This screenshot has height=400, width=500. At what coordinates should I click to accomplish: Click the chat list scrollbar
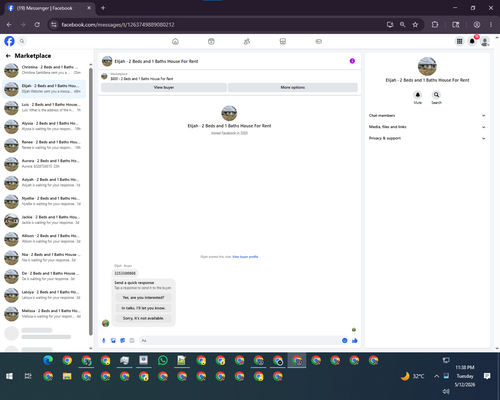coord(91,202)
